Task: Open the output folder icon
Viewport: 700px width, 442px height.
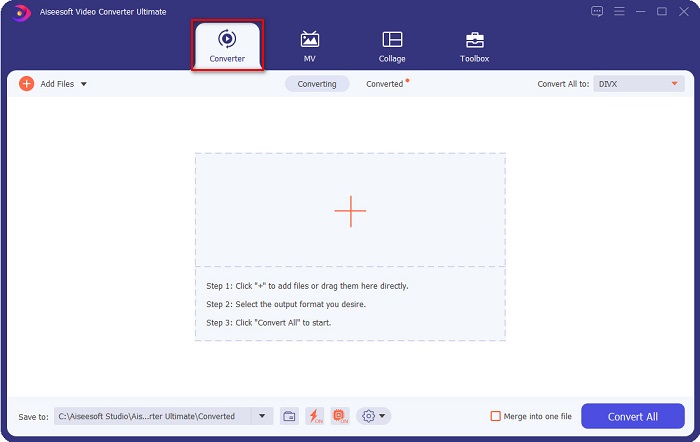Action: click(x=289, y=416)
